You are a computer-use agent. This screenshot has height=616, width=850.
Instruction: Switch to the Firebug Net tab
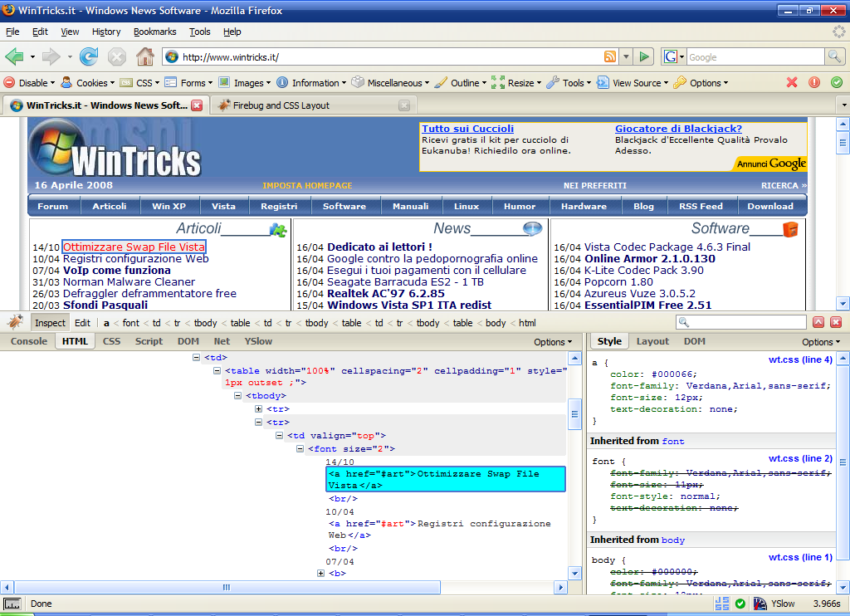click(222, 341)
